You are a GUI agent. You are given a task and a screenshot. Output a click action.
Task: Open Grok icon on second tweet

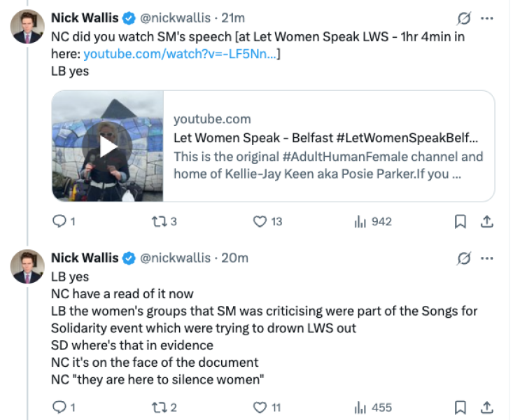[x=463, y=258]
